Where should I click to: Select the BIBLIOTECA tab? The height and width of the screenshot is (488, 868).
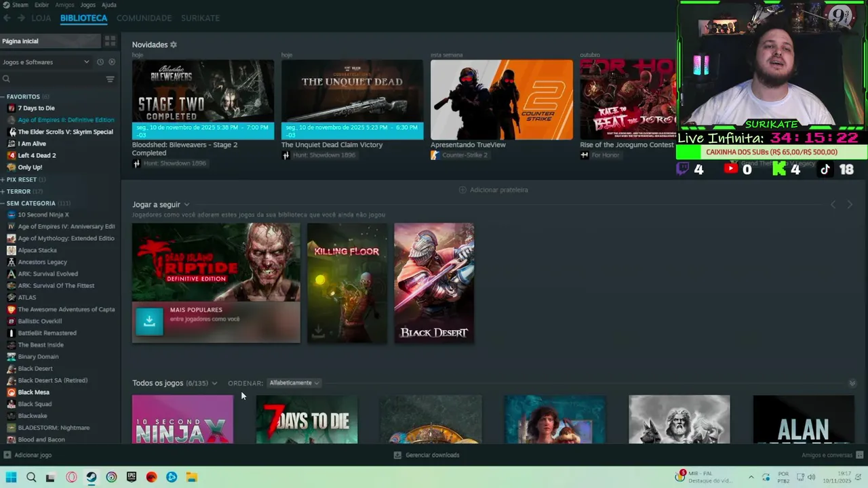click(83, 18)
